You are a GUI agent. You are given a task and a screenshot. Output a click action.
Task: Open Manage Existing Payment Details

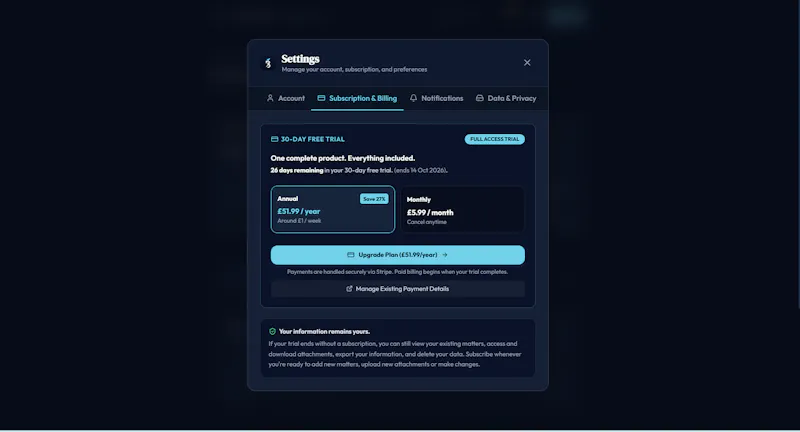(x=397, y=289)
